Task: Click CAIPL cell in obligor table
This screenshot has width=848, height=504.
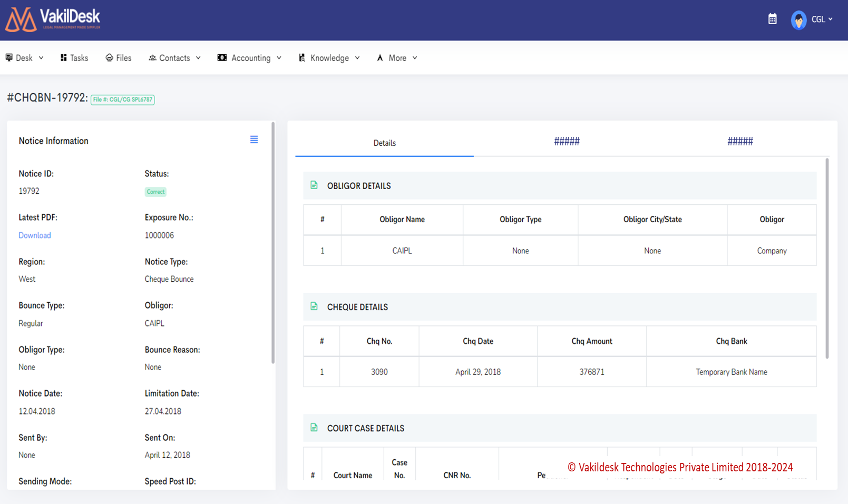Action: click(x=402, y=251)
